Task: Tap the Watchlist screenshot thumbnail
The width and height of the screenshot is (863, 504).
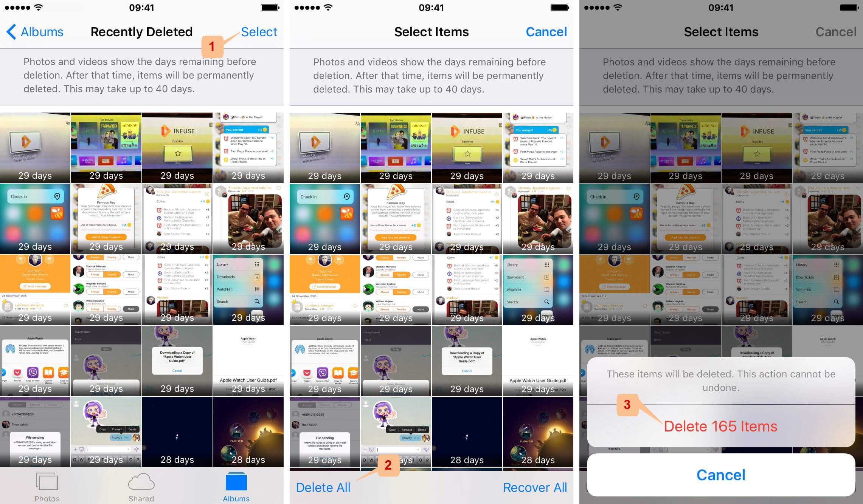Action: click(x=249, y=288)
